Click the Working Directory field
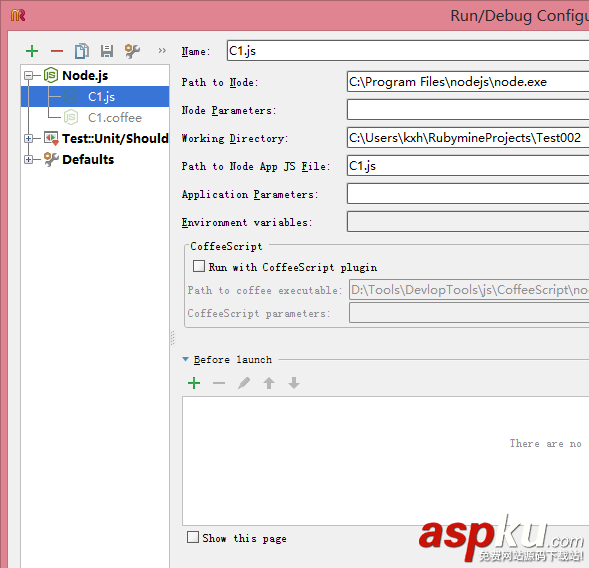The height and width of the screenshot is (568, 589). coord(468,138)
